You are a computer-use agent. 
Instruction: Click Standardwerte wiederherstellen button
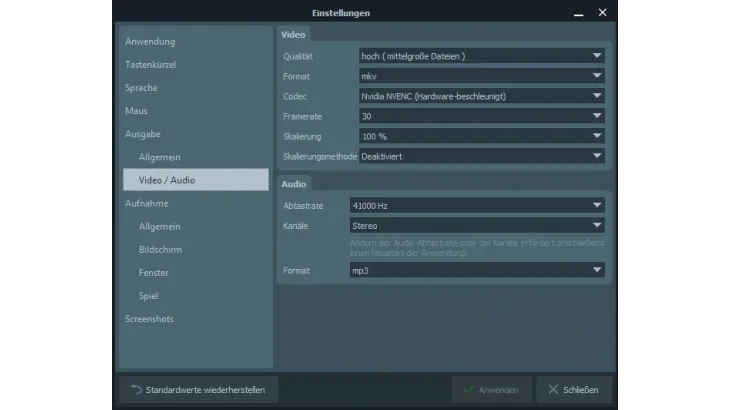point(198,389)
